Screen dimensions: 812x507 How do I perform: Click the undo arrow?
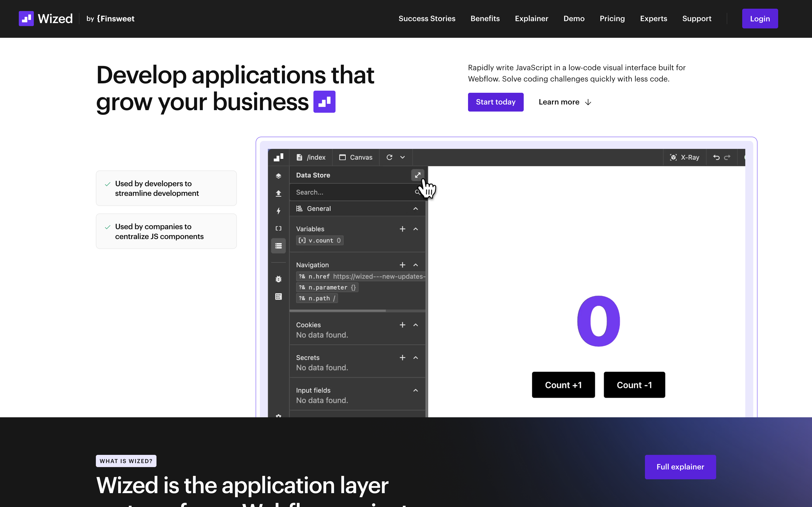click(716, 157)
